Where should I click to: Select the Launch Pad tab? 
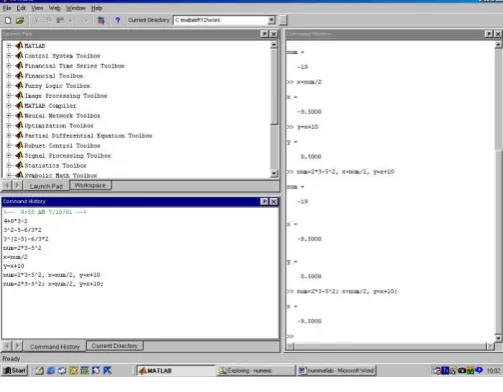[x=46, y=186]
